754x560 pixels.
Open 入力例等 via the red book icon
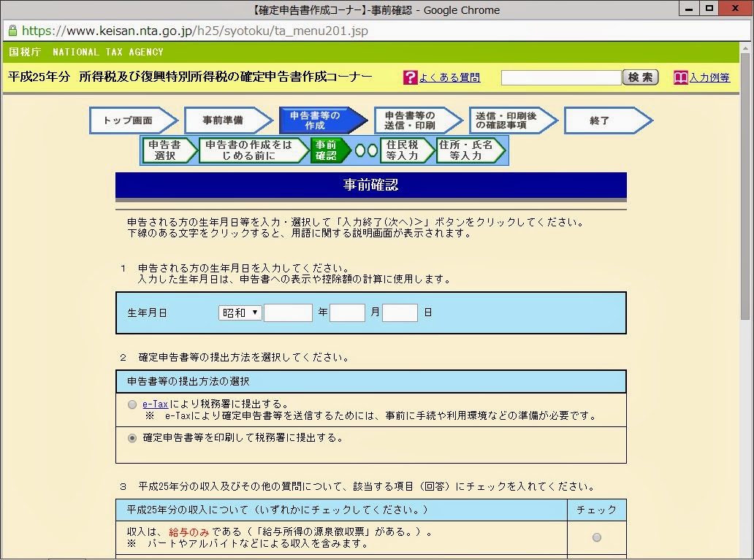pos(677,77)
